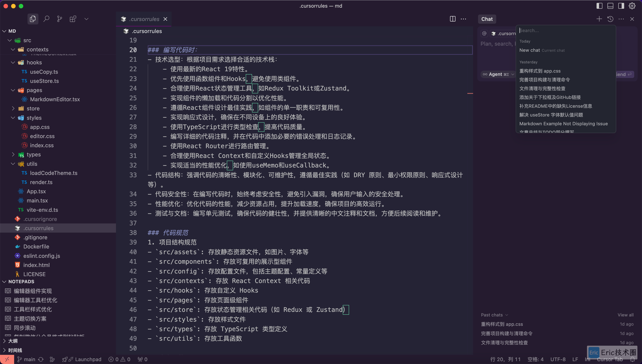Image resolution: width=642 pixels, height=364 pixels.
Task: Open chat panel more options ellipsis
Action: pyautogui.click(x=621, y=19)
